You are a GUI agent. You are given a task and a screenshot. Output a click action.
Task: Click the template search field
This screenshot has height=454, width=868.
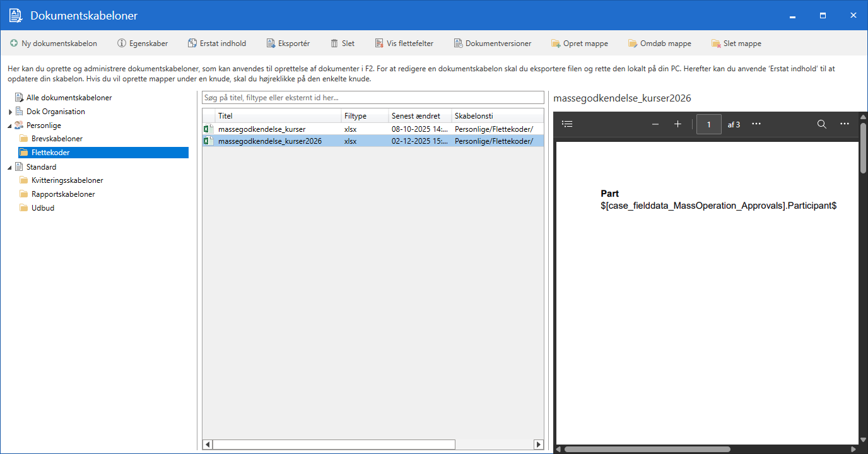coord(372,97)
